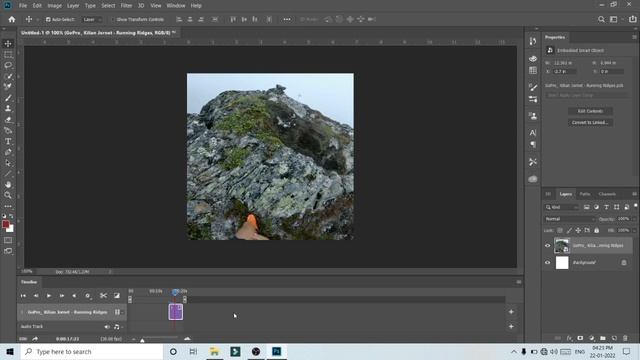640x360 pixels.
Task: Toggle lock transparent pixels
Action: (560, 231)
